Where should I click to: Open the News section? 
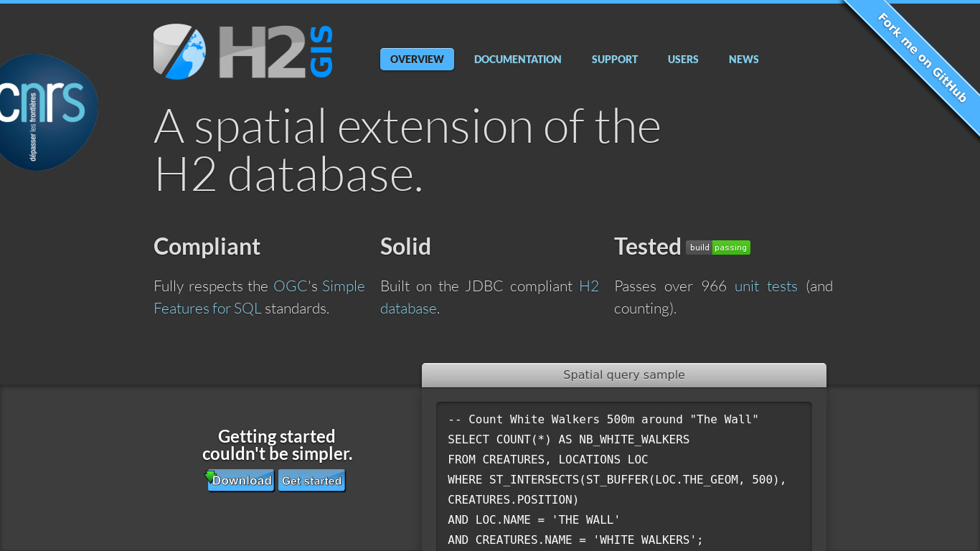coord(744,60)
